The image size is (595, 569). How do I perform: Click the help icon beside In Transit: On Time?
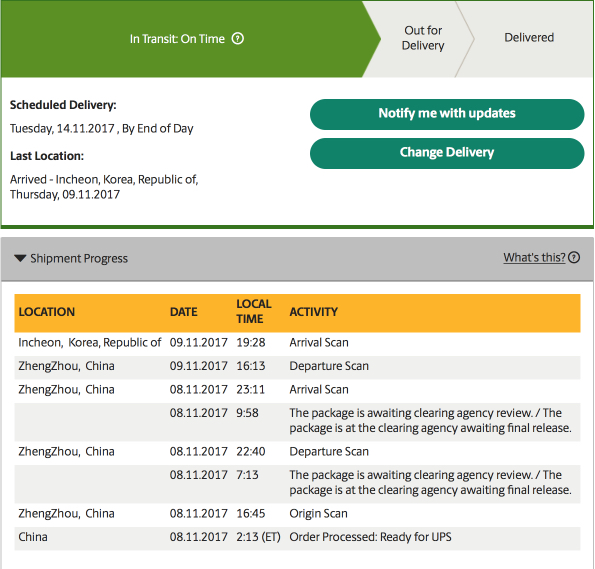pos(238,38)
